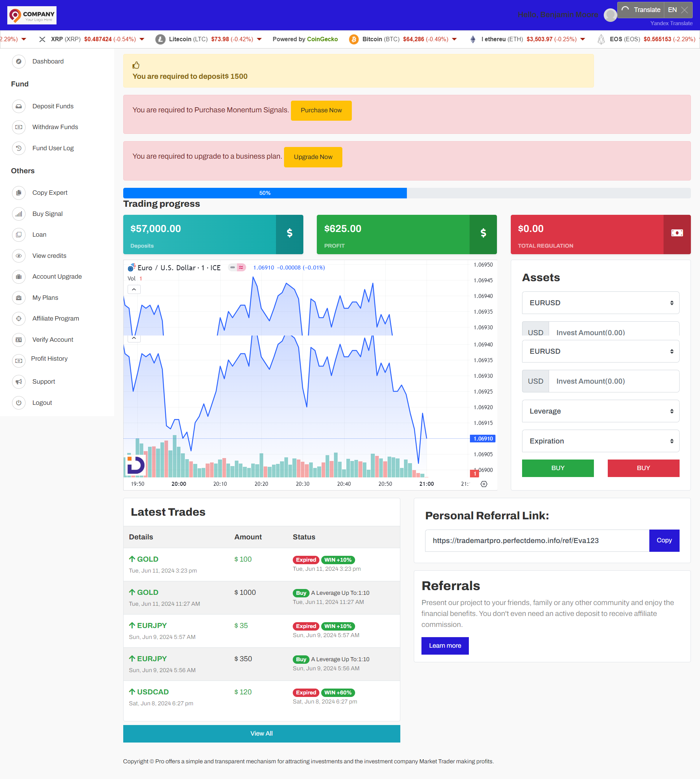
Task: Select the Leverage dropdown option
Action: tap(600, 411)
